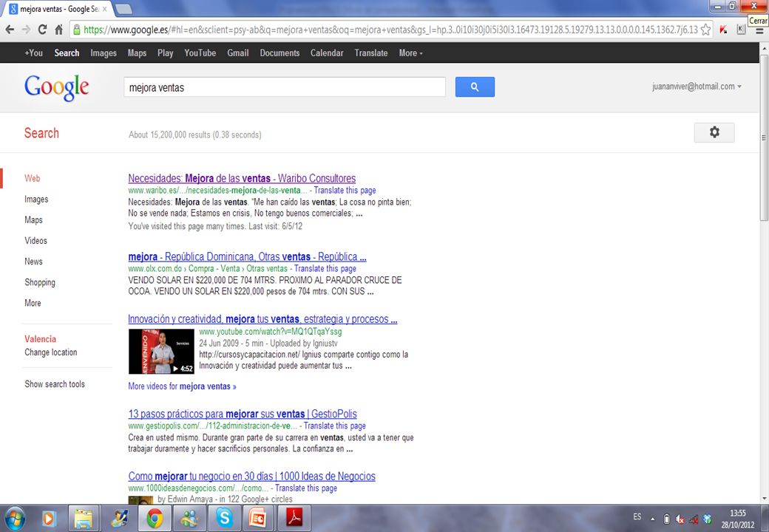Open the juananviver@hotmail.com account dropdown
Image resolution: width=769 pixels, height=532 pixels.
pyautogui.click(x=697, y=86)
